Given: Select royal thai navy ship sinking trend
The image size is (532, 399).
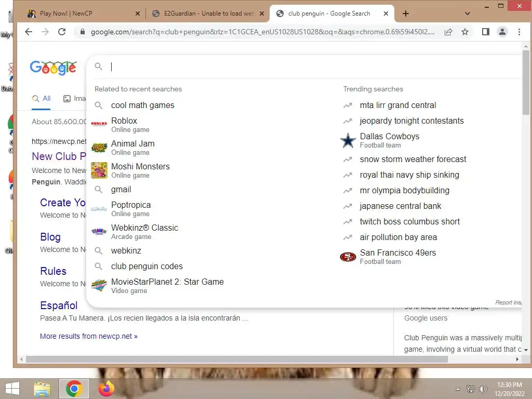Looking at the screenshot, I should [409, 175].
